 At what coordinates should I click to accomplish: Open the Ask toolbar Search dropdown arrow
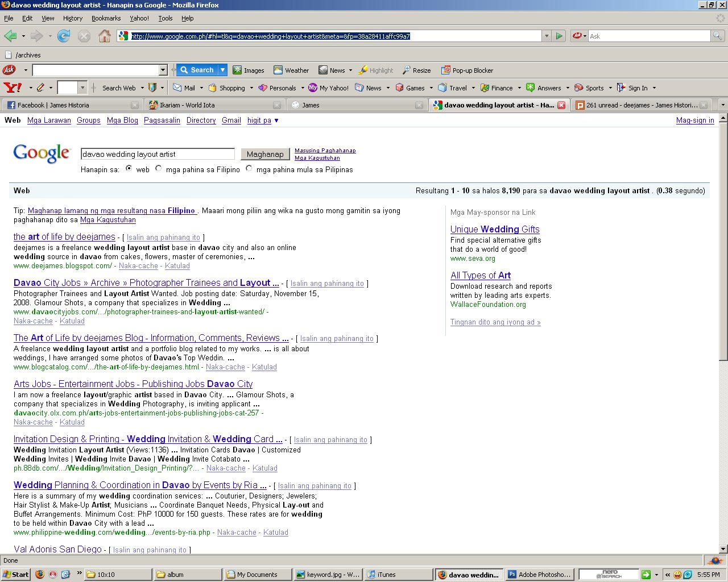tap(222, 70)
